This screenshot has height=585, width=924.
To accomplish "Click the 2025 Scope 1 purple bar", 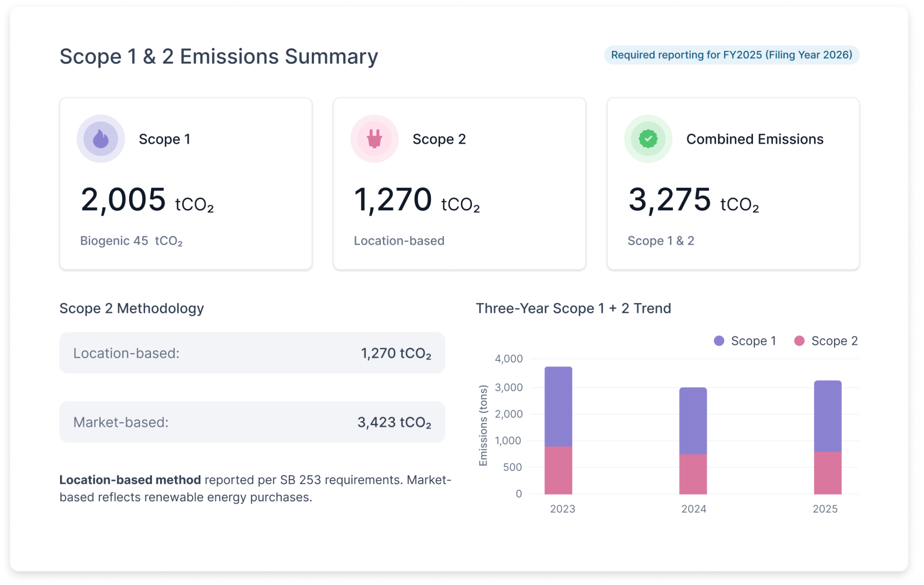I will click(x=827, y=416).
